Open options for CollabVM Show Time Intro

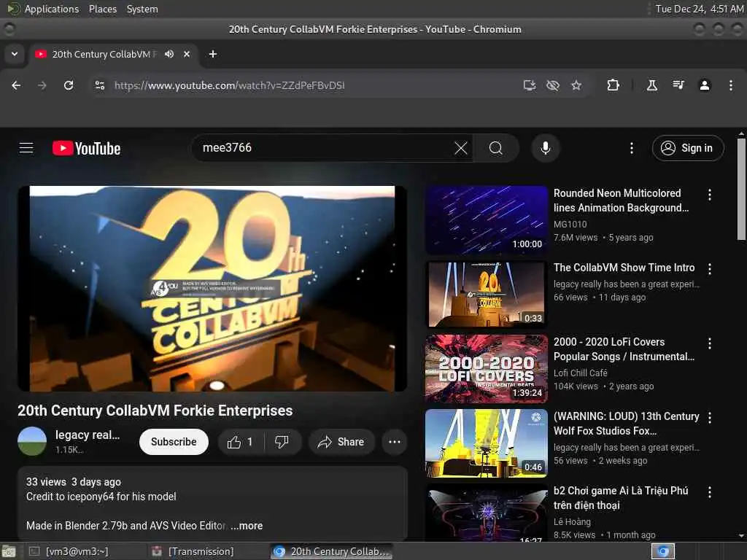pos(710,269)
